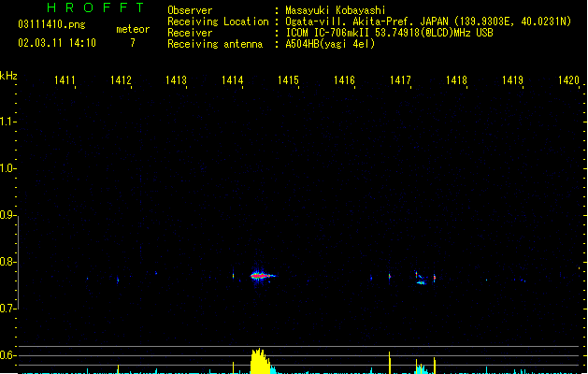Click the HROFFT program title
This screenshot has height=374, width=588.
[x=96, y=7]
